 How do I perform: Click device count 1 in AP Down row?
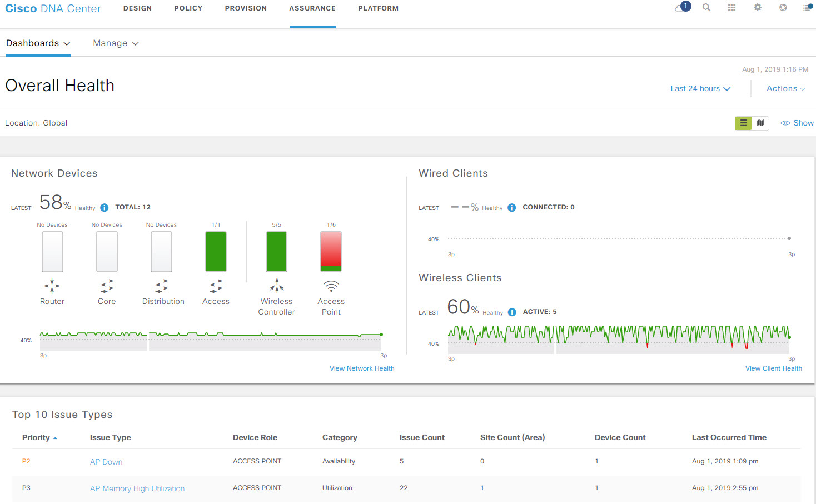coord(597,461)
